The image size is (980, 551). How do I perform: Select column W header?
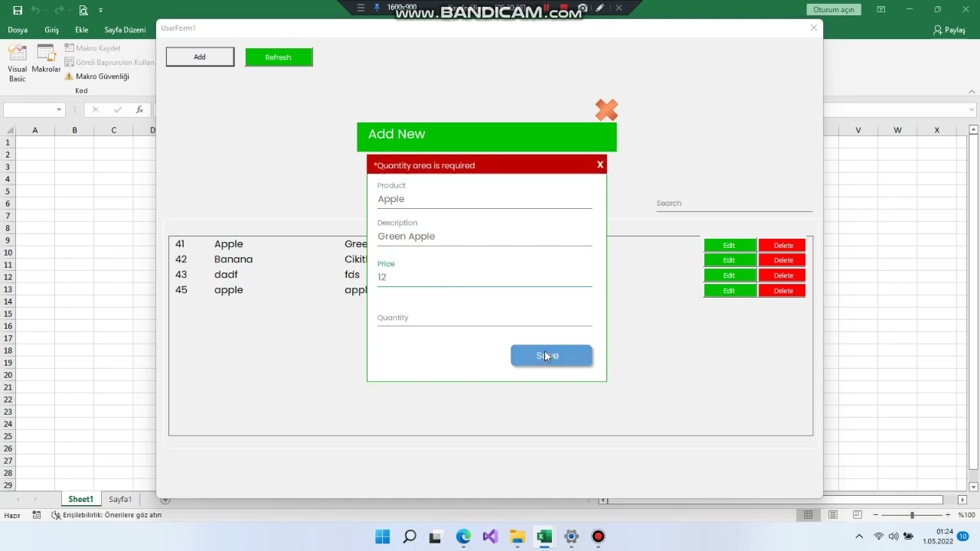coord(897,130)
